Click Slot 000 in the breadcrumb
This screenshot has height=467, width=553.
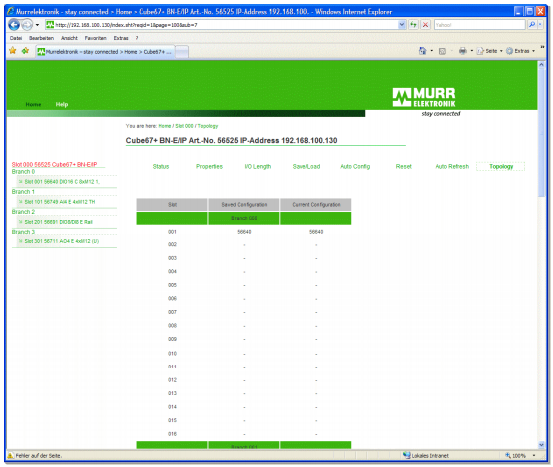(184, 126)
